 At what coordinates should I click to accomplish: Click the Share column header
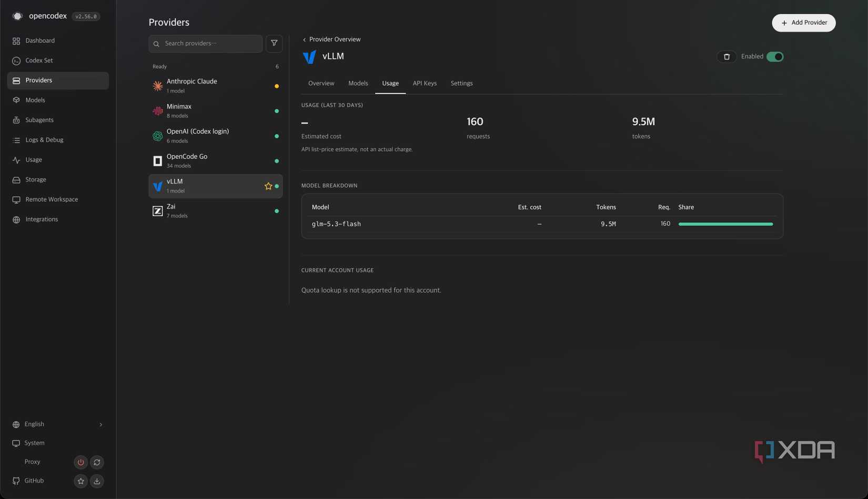pyautogui.click(x=686, y=207)
